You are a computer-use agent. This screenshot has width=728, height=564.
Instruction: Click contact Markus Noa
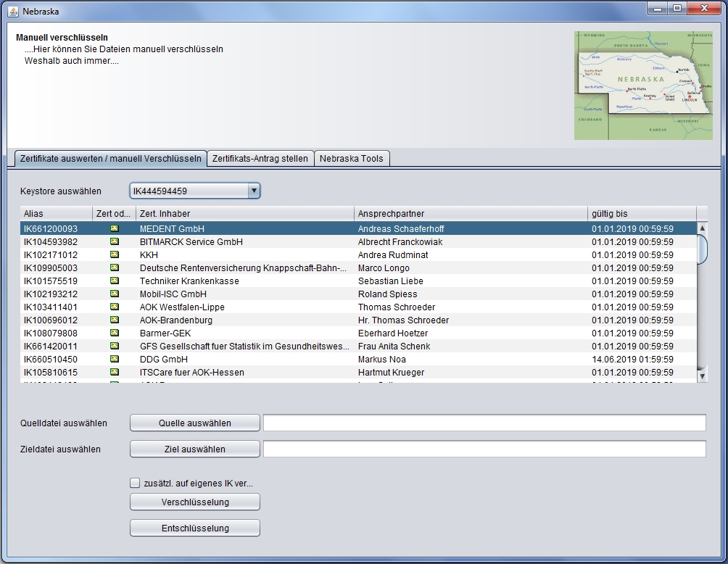pyautogui.click(x=381, y=360)
